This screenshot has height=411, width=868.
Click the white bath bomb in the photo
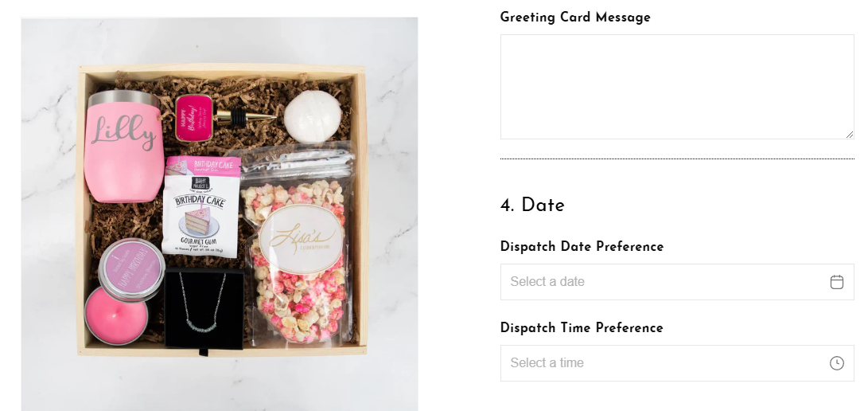tap(313, 116)
